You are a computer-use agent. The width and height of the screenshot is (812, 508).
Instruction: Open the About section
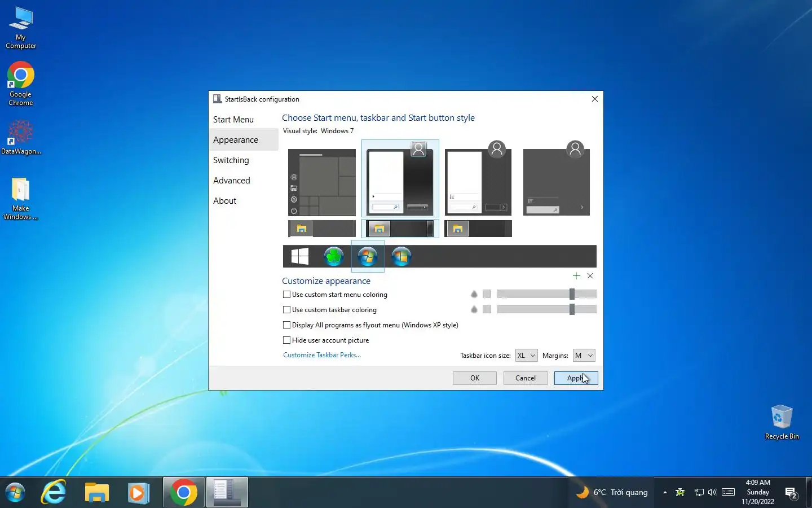pos(244,201)
